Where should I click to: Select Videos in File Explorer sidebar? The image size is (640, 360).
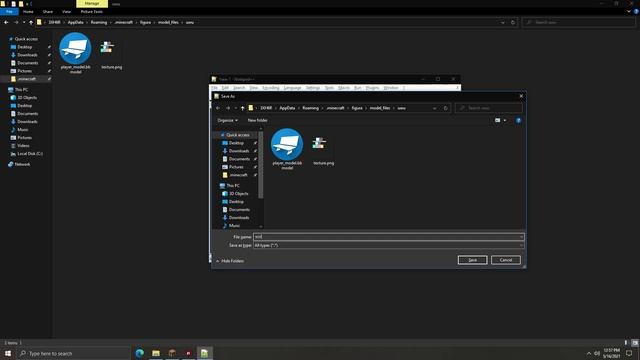click(x=23, y=146)
